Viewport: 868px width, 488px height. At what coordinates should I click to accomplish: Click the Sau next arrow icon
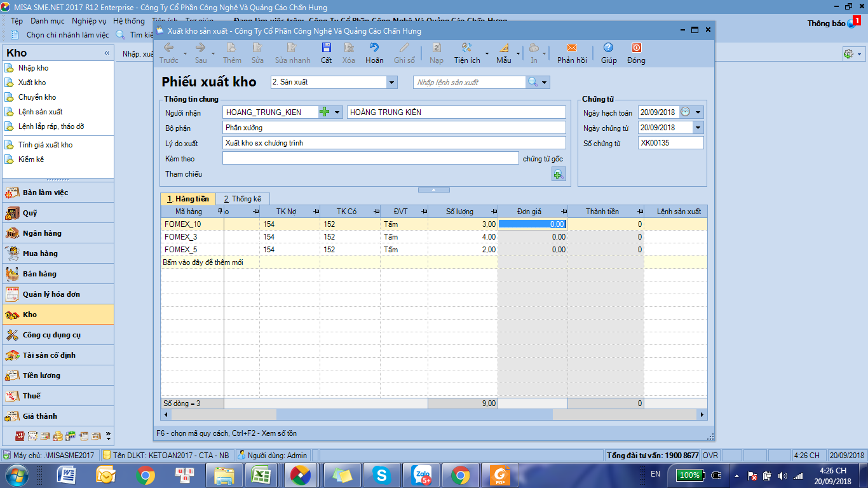201,48
